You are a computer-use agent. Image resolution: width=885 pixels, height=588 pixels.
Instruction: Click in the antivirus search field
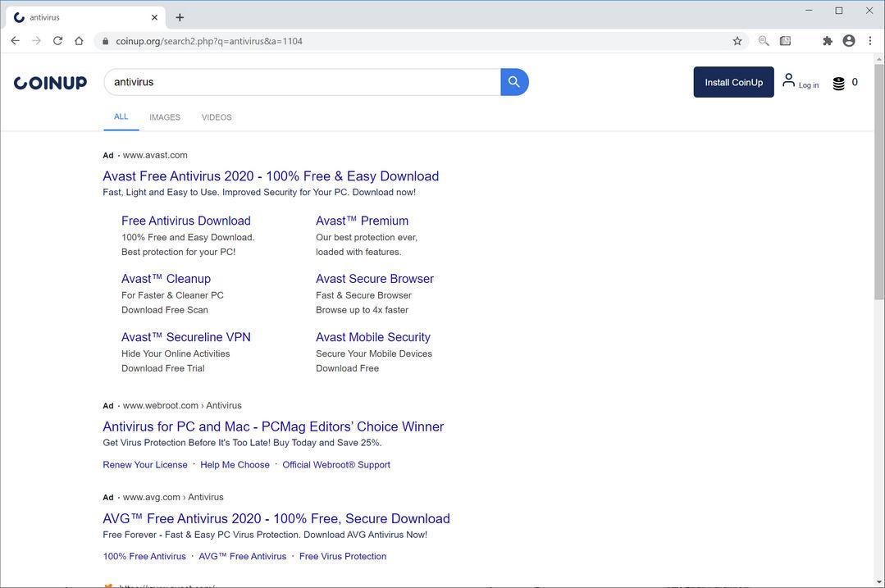pyautogui.click(x=302, y=82)
